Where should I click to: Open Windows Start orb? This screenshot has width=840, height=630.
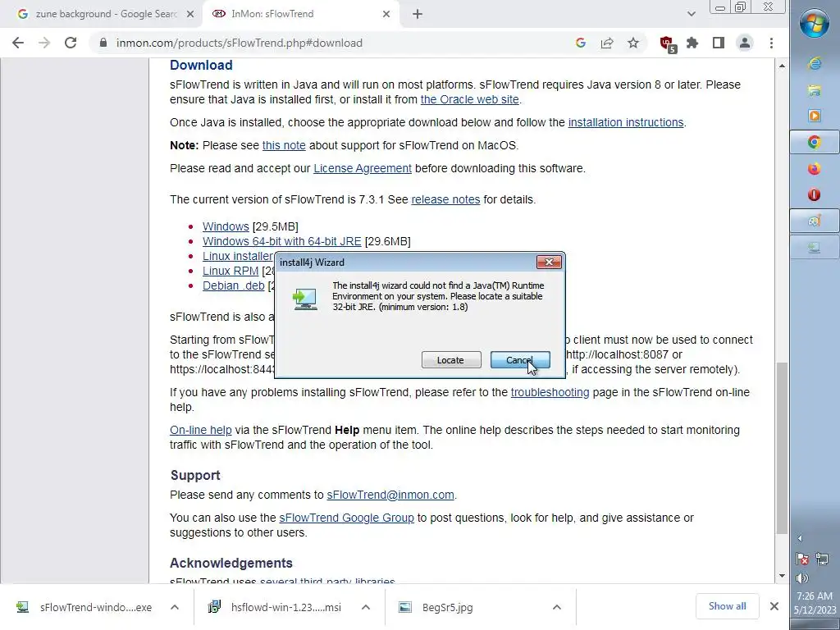pyautogui.click(x=815, y=23)
